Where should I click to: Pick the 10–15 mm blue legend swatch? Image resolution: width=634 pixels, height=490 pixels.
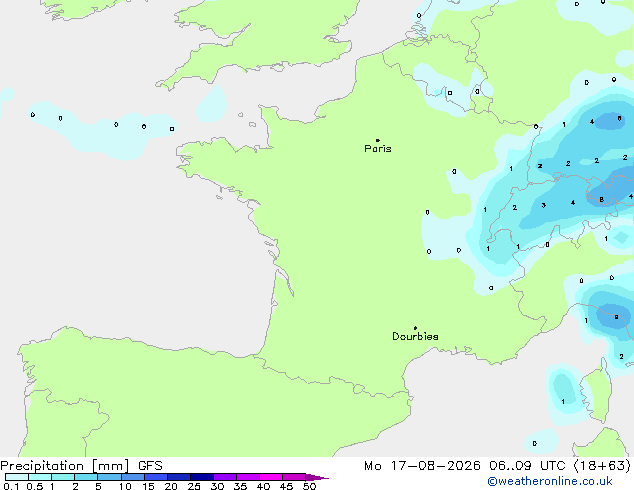point(133,477)
